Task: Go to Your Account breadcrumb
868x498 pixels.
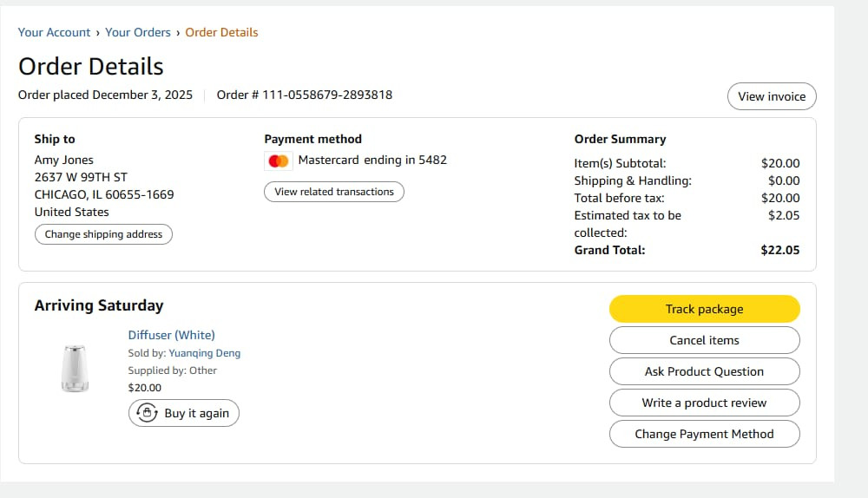Action: pos(54,32)
